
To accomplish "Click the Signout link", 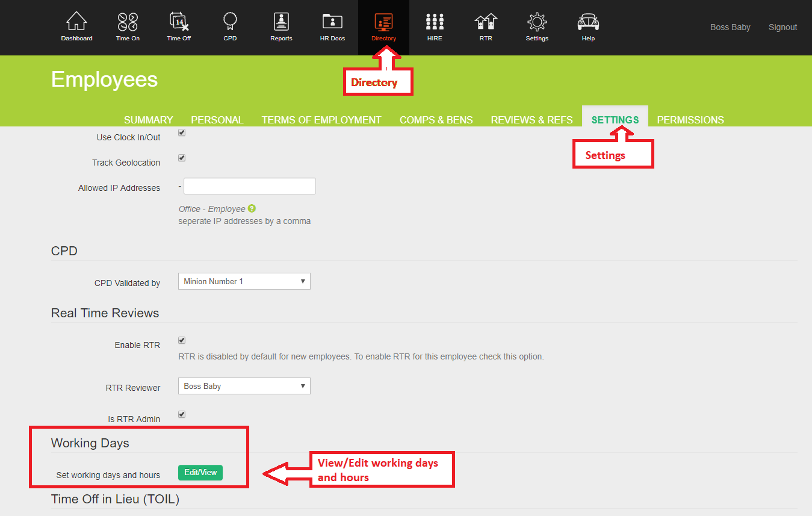I will (x=783, y=27).
